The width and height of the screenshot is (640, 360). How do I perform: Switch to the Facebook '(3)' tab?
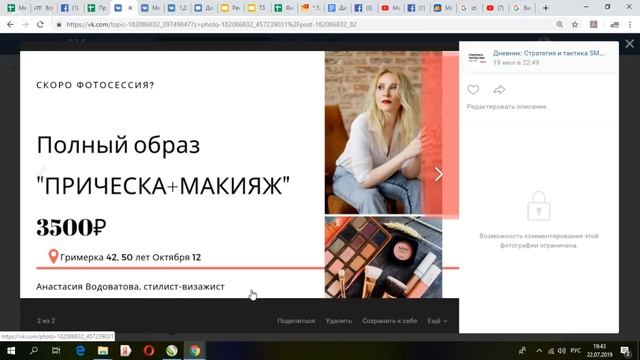[364, 8]
